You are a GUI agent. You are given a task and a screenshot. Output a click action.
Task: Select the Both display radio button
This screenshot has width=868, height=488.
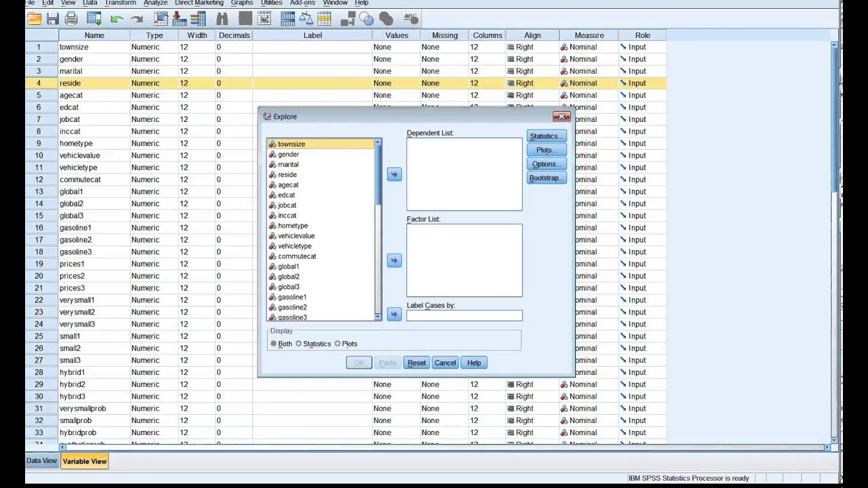click(x=274, y=344)
